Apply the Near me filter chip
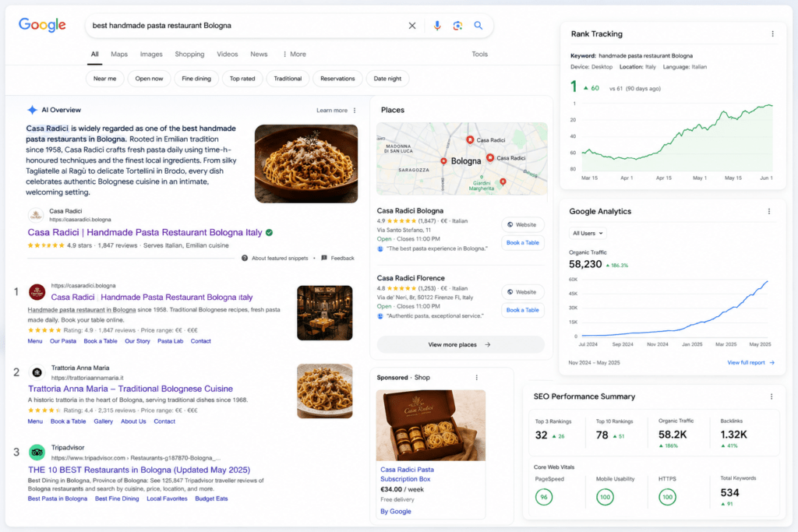The height and width of the screenshot is (532, 798). pos(105,79)
